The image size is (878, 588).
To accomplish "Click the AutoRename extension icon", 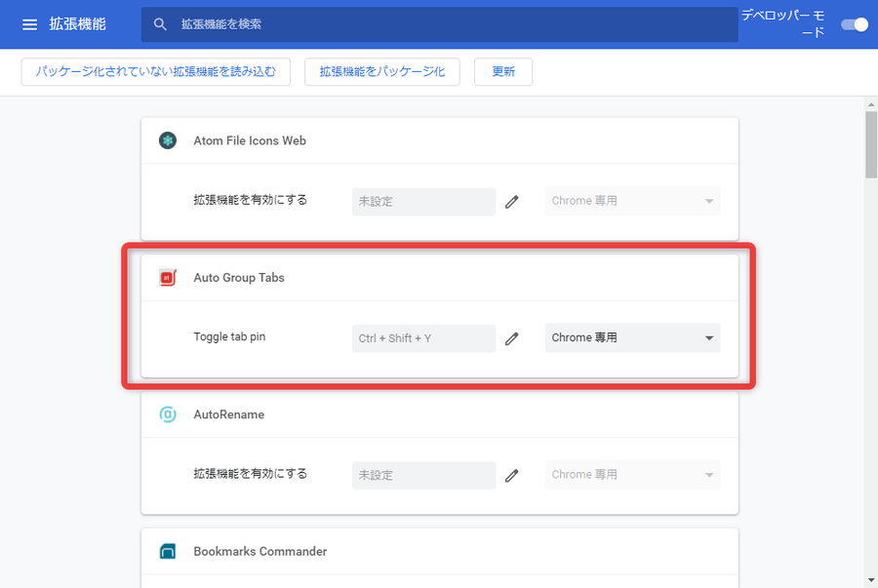I will [168, 414].
